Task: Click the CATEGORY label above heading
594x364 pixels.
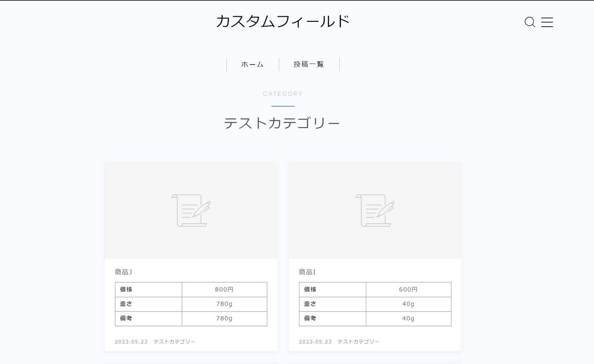Action: pos(283,93)
